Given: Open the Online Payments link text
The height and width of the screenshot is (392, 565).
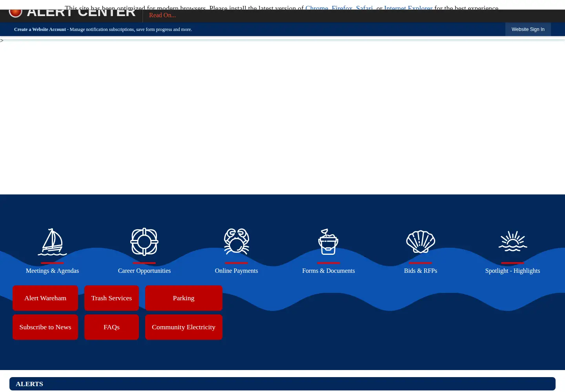Looking at the screenshot, I should (237, 271).
